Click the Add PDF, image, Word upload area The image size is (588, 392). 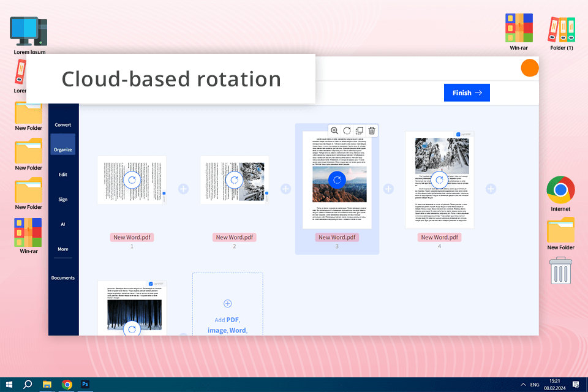pyautogui.click(x=228, y=304)
